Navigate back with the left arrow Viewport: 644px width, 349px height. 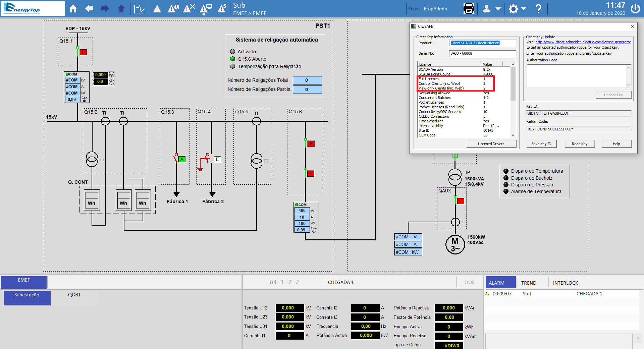(89, 9)
